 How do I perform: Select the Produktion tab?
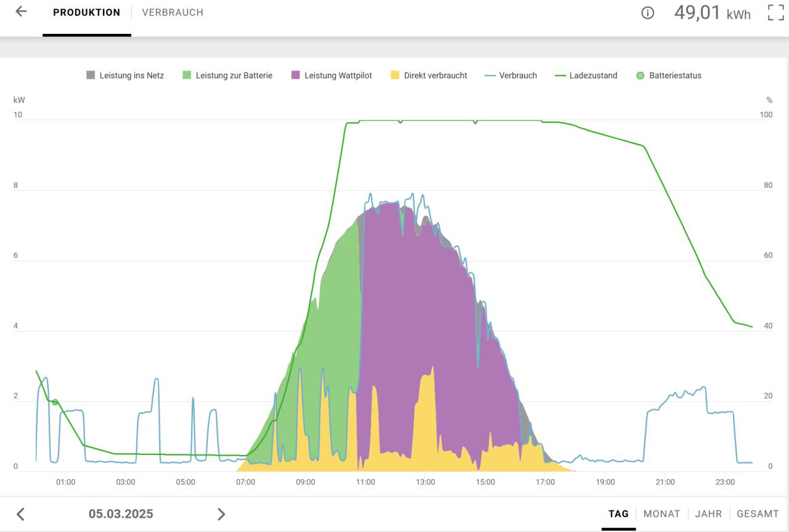pos(86,12)
